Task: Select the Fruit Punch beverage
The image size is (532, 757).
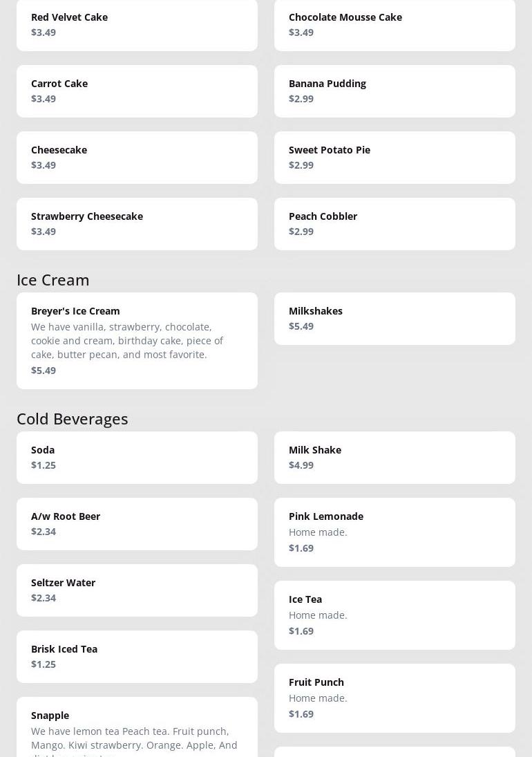Action: click(395, 698)
